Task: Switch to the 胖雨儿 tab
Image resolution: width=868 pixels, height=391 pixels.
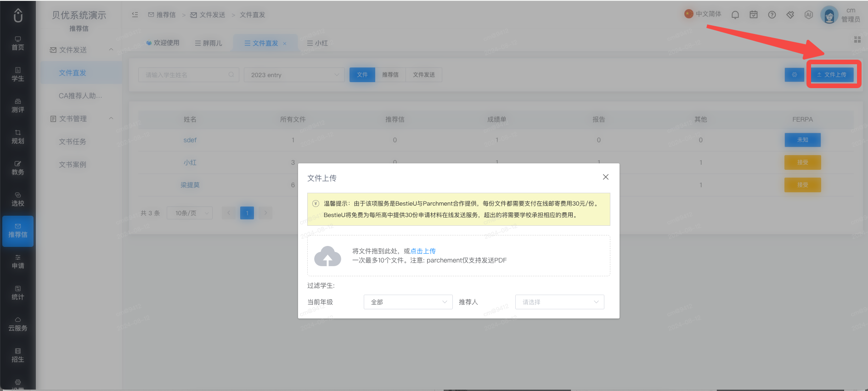Action: (x=209, y=43)
